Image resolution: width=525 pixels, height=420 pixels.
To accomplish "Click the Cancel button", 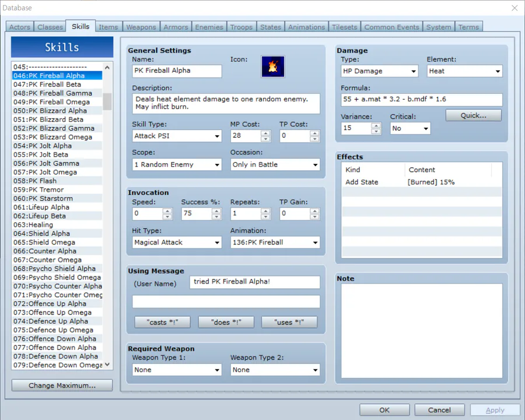I will (x=439, y=410).
